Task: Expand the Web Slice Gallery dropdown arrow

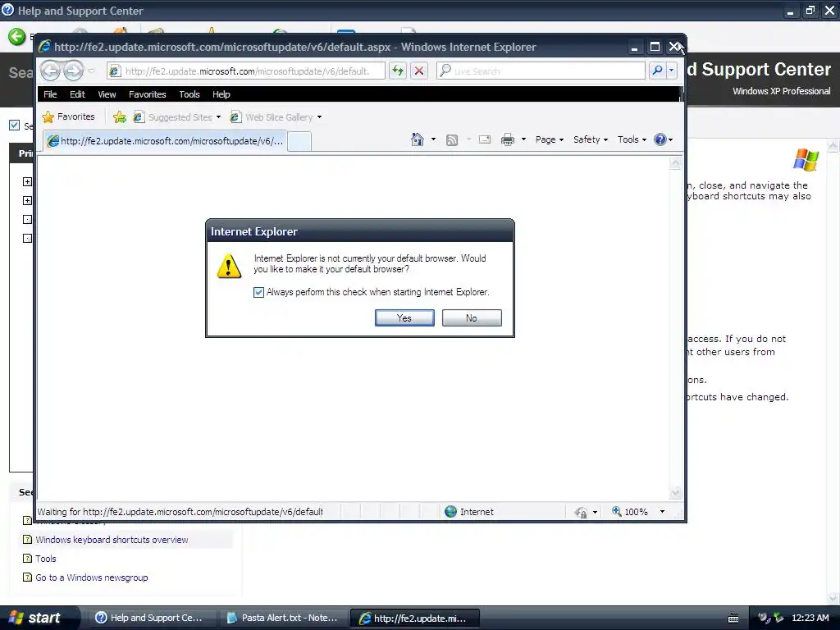Action: point(319,116)
